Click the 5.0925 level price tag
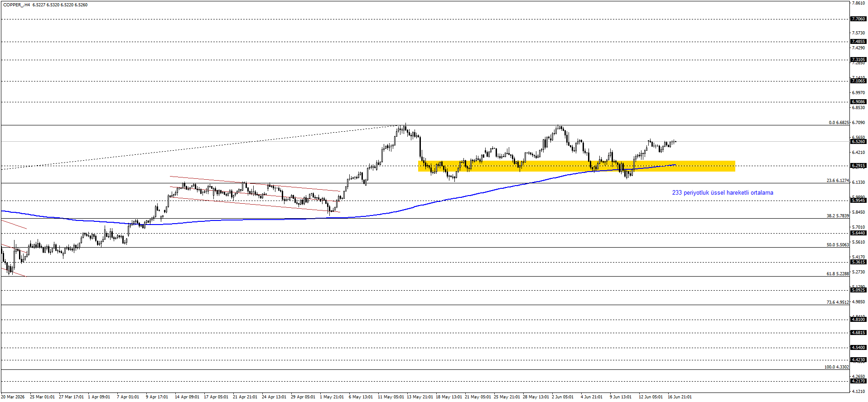This screenshot has width=868, height=402. pyautogui.click(x=858, y=290)
